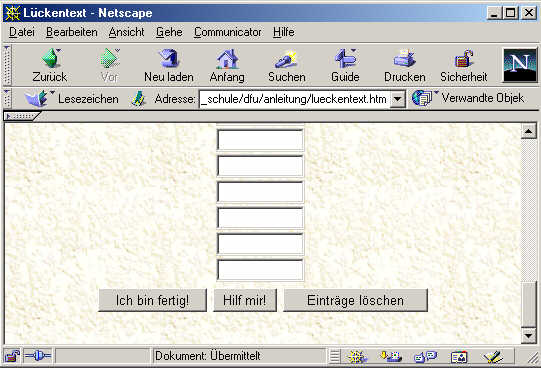541x368 pixels.
Task: Open the Gehe menu
Action: [x=169, y=32]
